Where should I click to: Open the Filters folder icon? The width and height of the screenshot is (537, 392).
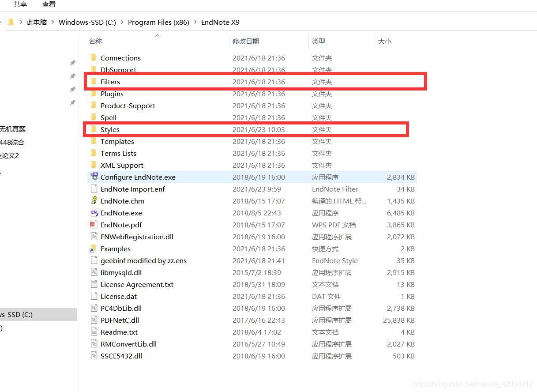94,82
